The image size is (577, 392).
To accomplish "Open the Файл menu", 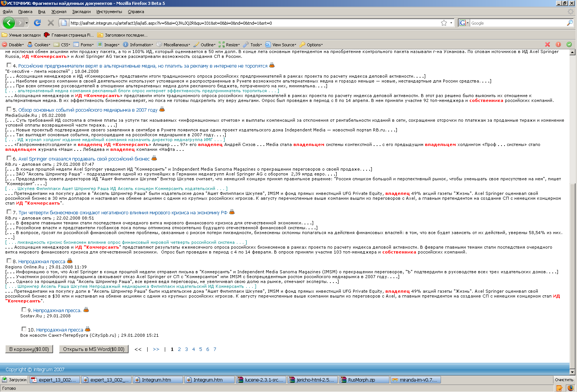I will (7, 12).
